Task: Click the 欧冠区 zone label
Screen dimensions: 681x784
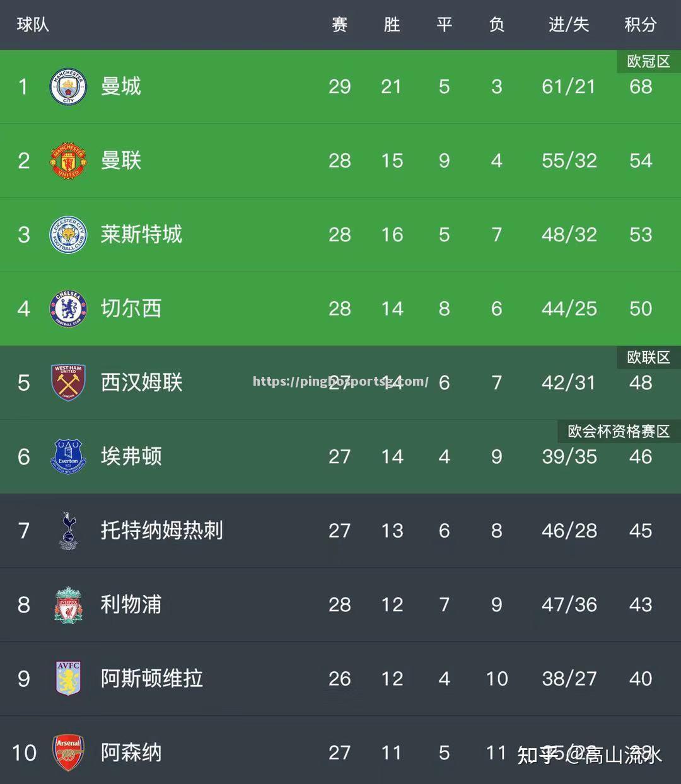Action: [x=648, y=61]
